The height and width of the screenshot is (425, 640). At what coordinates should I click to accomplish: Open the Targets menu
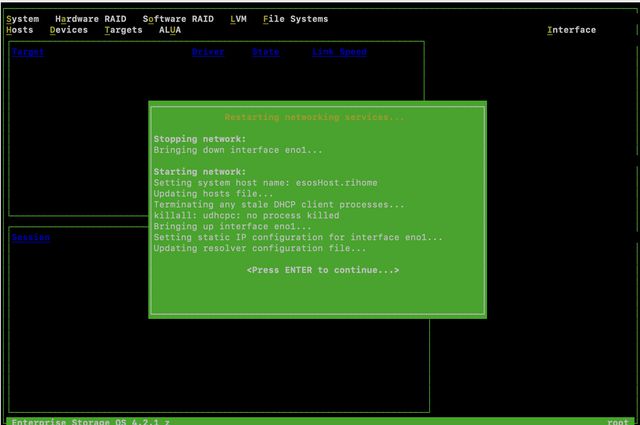[x=123, y=30]
